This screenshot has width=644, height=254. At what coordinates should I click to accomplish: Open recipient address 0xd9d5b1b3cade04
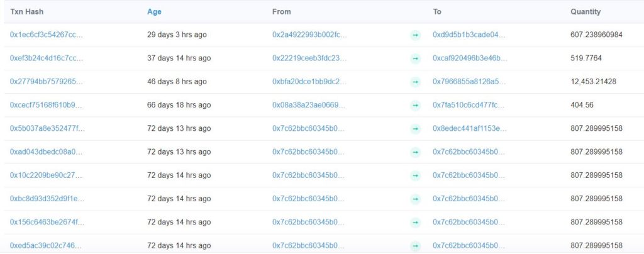(x=469, y=35)
